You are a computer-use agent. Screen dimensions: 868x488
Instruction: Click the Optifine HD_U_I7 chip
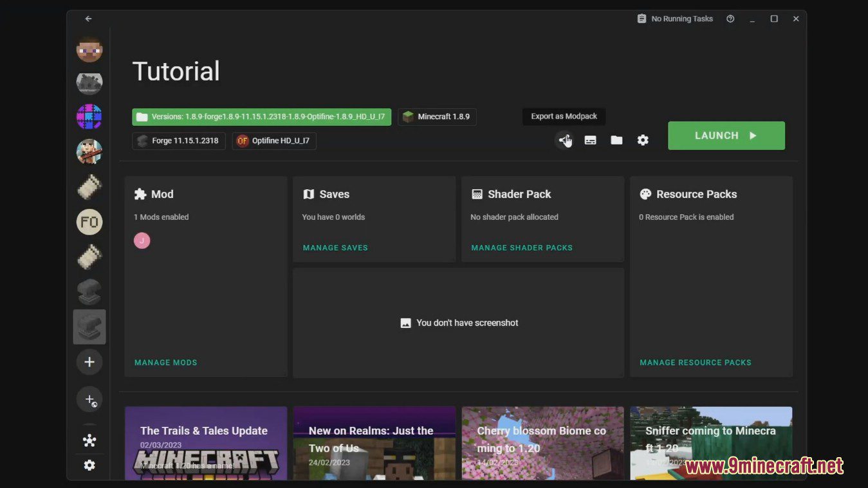point(274,141)
